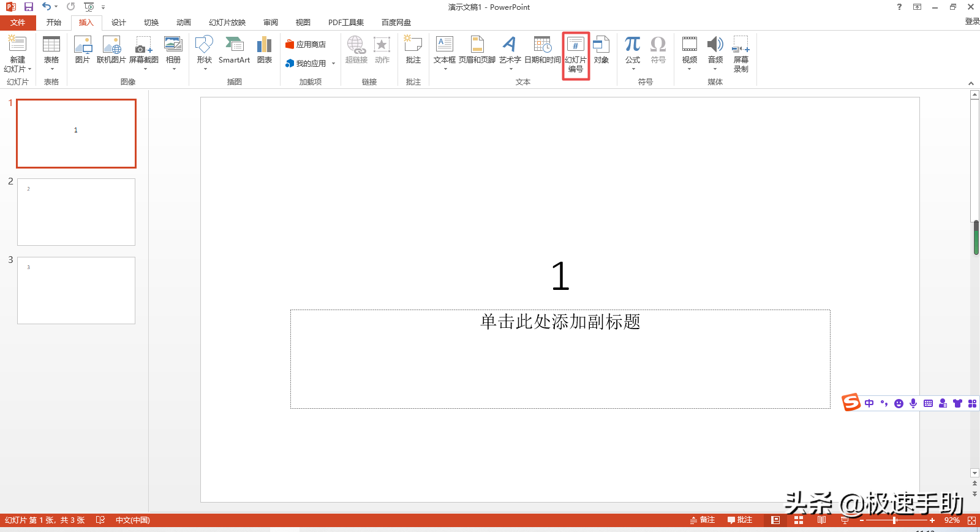Click 登录 to sign in
This screenshot has height=532, width=980.
pyautogui.click(x=972, y=21)
